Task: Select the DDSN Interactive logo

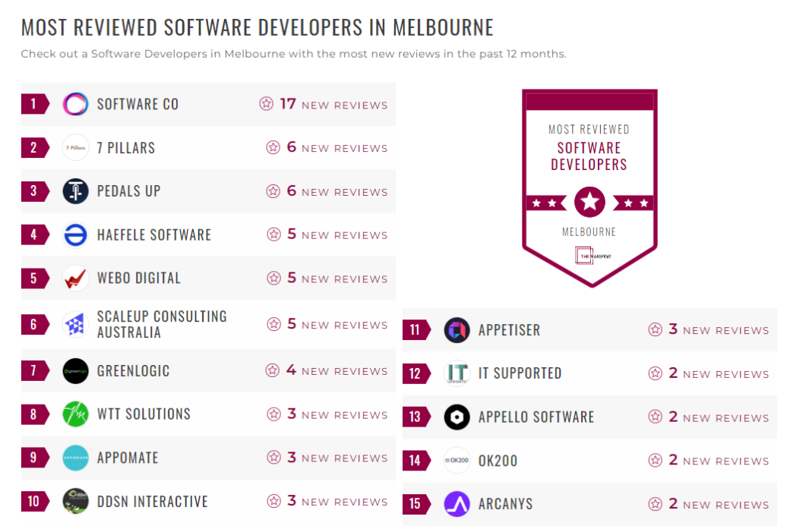Action: [x=75, y=502]
